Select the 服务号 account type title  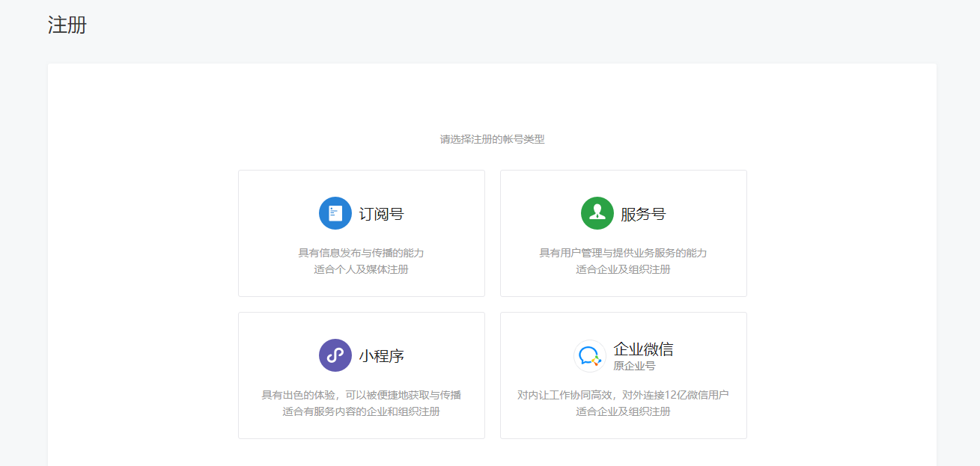[643, 214]
